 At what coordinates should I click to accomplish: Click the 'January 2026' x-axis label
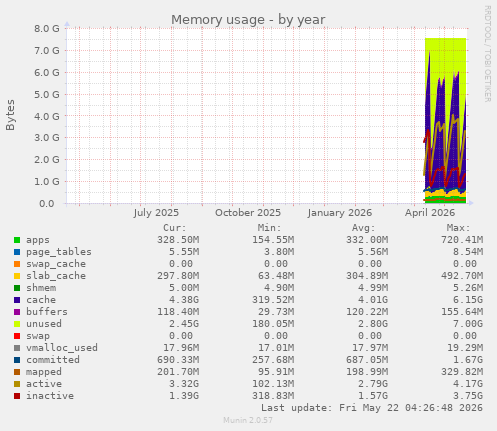coord(340,213)
